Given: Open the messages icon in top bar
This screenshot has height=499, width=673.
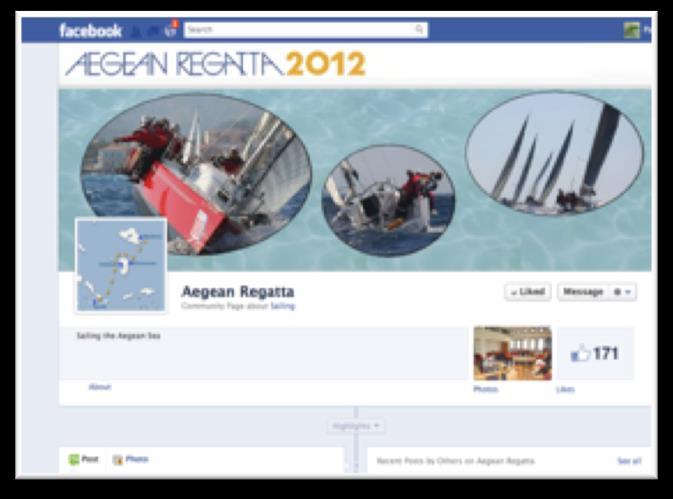Looking at the screenshot, I should (153, 31).
